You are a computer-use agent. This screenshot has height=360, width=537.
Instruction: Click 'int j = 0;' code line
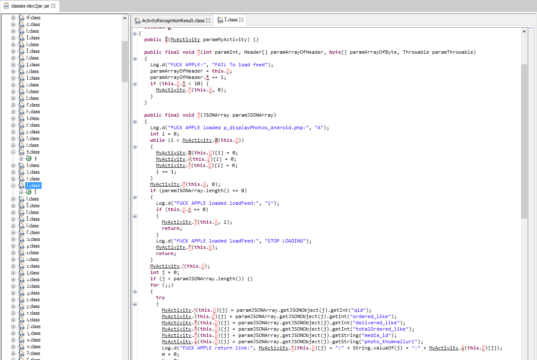click(164, 273)
